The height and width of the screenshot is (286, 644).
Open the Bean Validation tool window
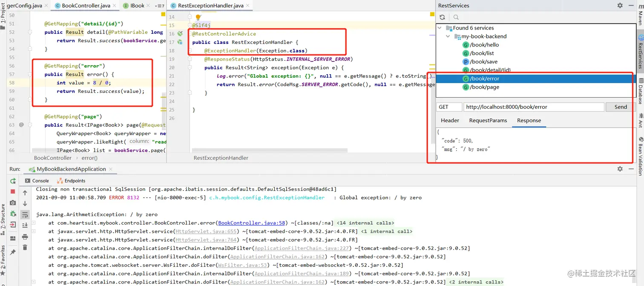pyautogui.click(x=640, y=156)
